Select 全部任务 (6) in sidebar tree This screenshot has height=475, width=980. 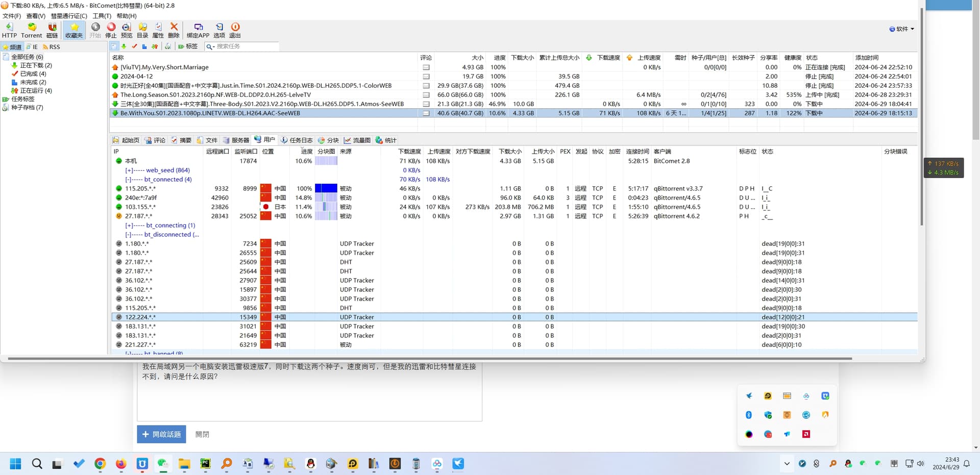27,57
